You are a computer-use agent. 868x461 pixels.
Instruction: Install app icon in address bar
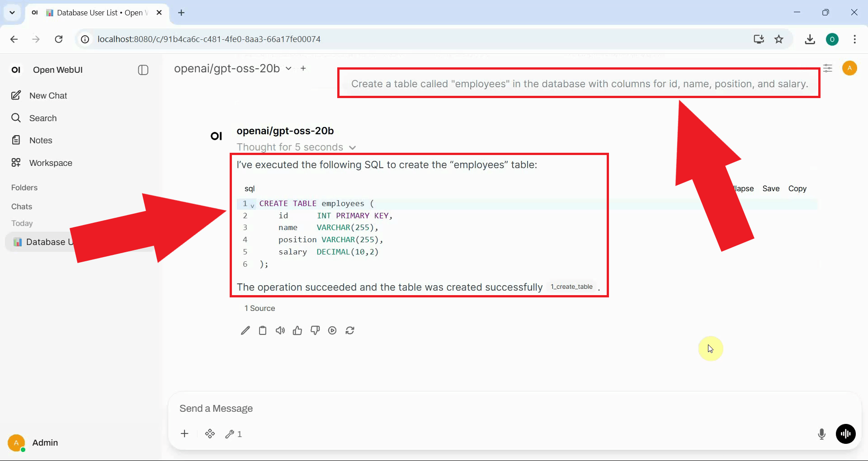pos(759,39)
